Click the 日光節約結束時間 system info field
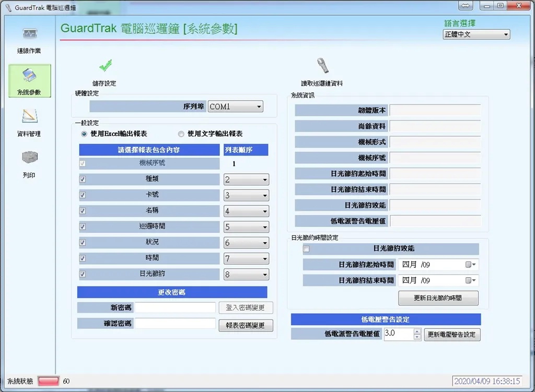This screenshot has height=392, width=535. coord(435,189)
